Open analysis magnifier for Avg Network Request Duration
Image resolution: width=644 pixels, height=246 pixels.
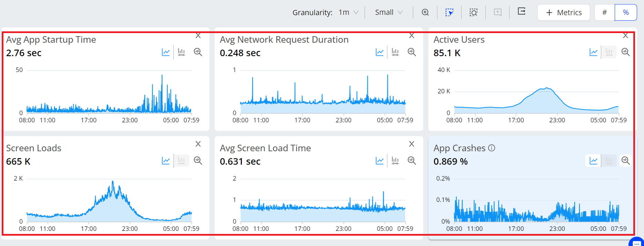click(412, 52)
